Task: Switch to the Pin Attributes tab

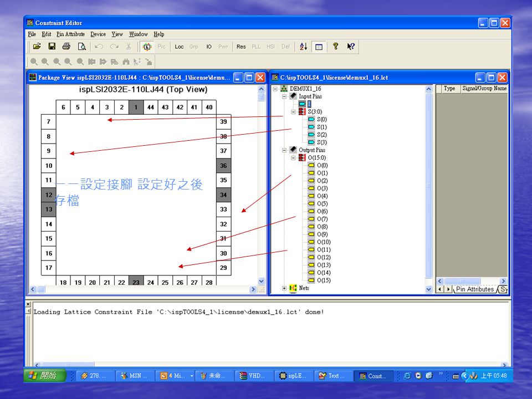Action: pos(475,289)
